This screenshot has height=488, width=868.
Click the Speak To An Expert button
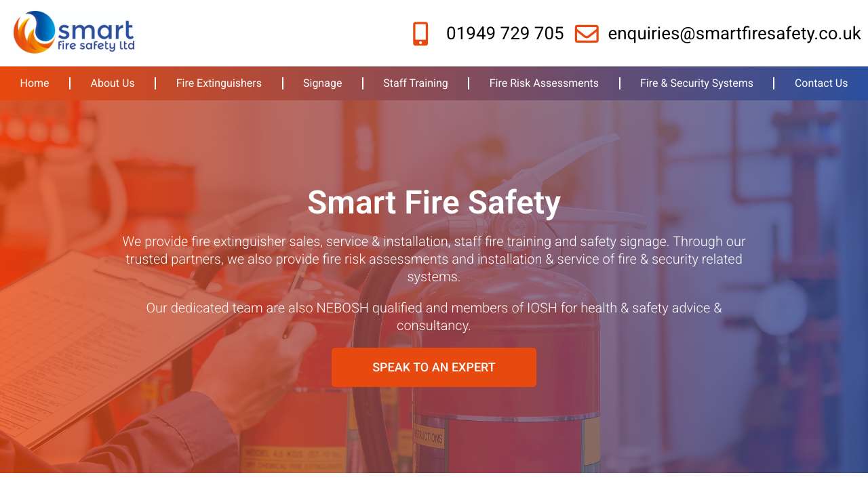tap(434, 367)
